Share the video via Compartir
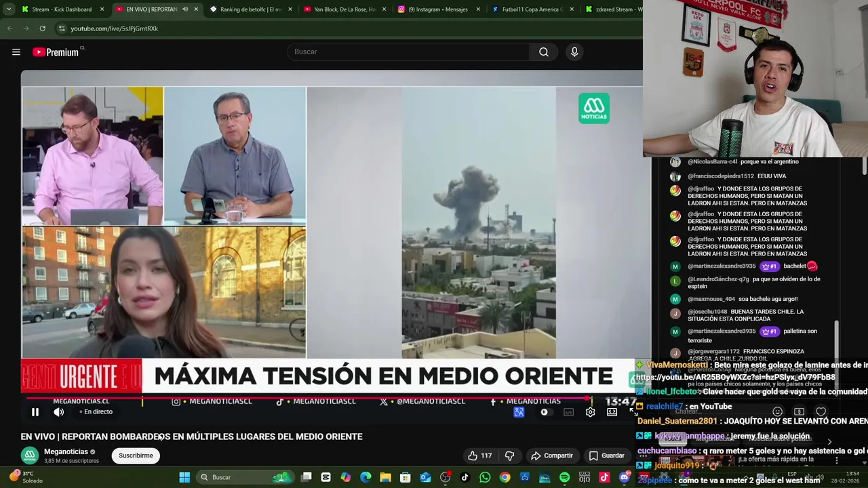 [x=552, y=455]
